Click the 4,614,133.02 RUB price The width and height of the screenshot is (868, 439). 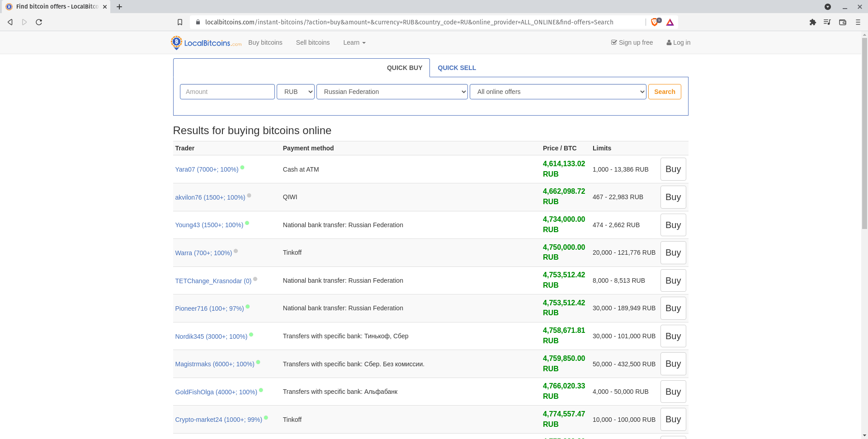564,169
